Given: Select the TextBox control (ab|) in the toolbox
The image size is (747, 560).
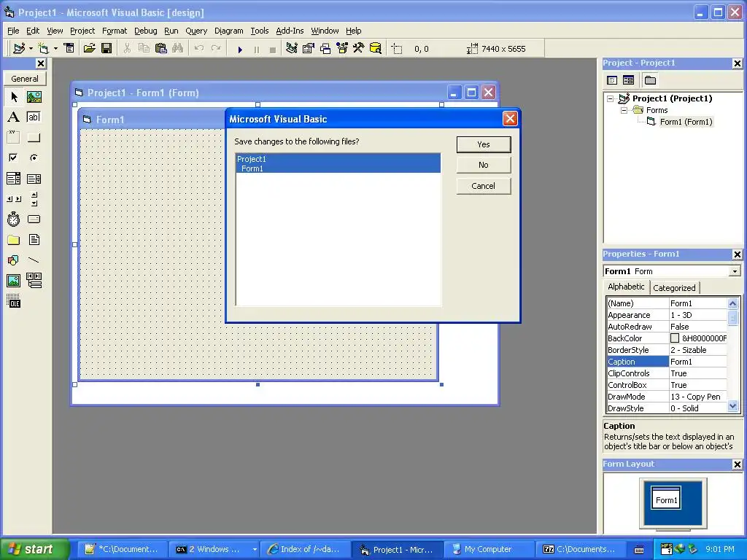Looking at the screenshot, I should pyautogui.click(x=34, y=117).
